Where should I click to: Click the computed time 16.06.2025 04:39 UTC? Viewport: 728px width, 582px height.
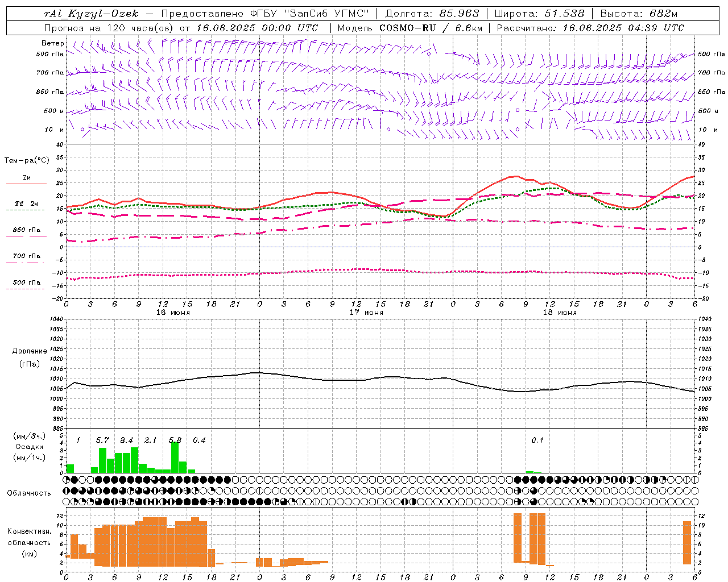point(623,28)
